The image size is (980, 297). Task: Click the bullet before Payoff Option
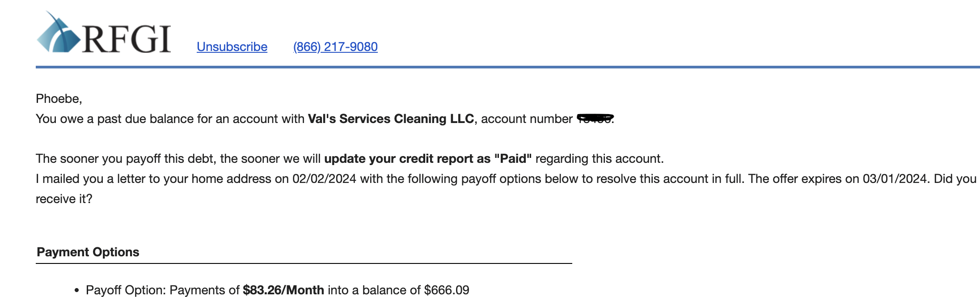77,291
